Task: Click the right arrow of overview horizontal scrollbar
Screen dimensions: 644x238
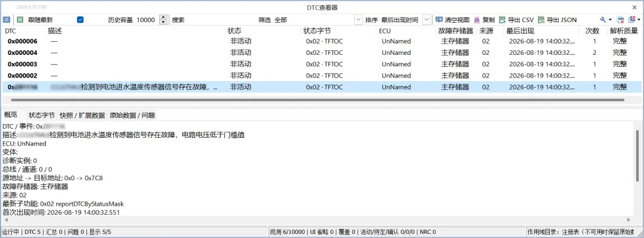Action: [x=629, y=220]
